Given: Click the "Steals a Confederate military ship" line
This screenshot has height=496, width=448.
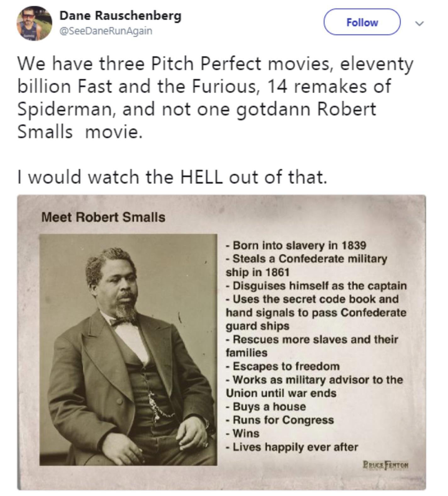Looking at the screenshot, I should tap(307, 265).
